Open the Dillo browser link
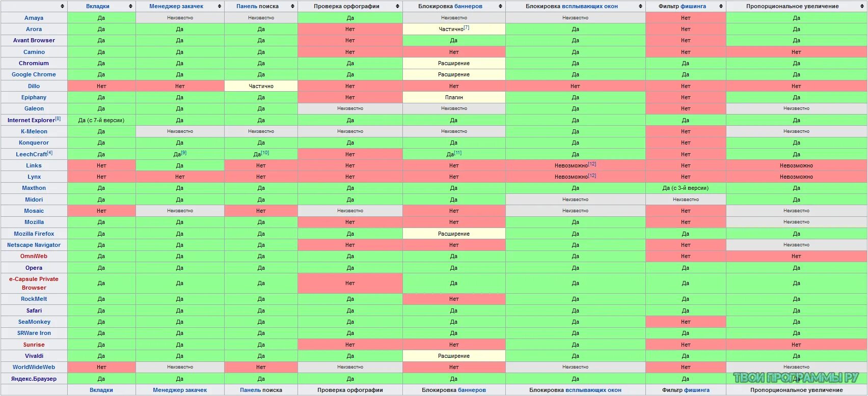Screen dimensions: 868x396 pyautogui.click(x=34, y=86)
